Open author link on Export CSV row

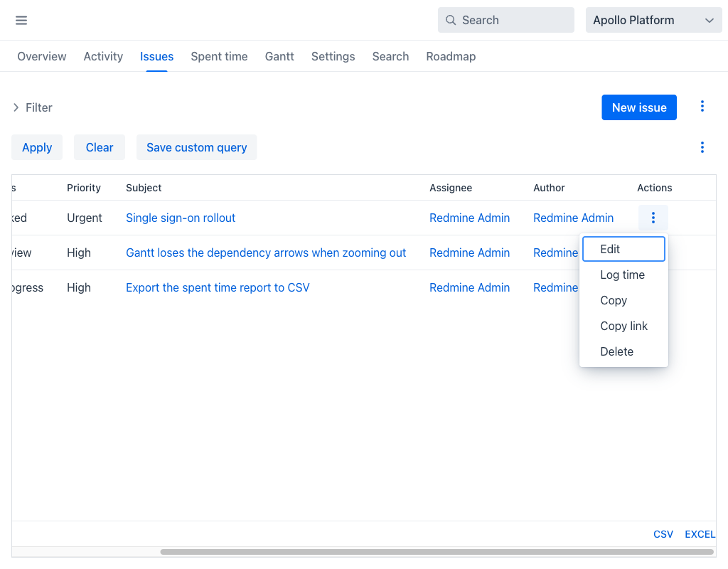point(556,287)
